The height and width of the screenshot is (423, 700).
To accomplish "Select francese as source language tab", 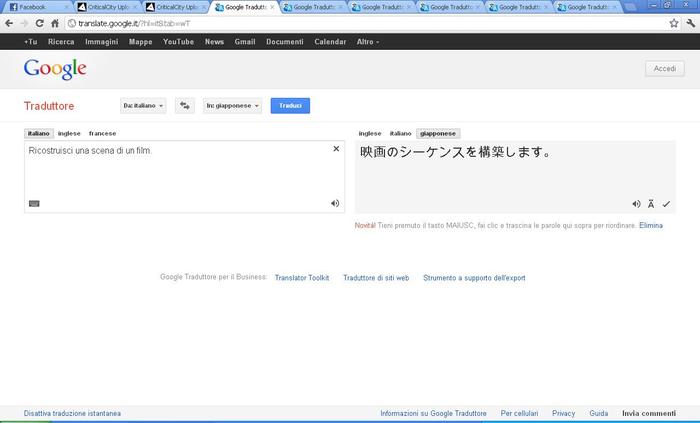I will 102,133.
